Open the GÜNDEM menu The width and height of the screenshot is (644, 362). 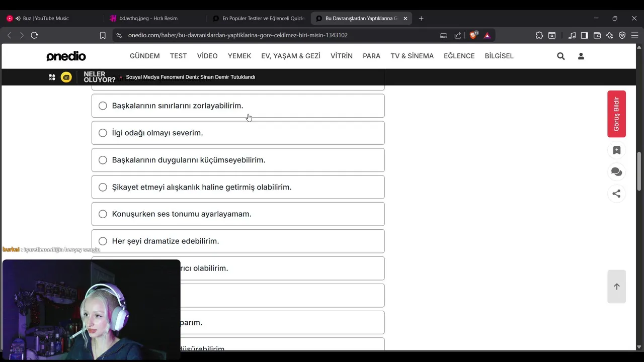click(x=145, y=56)
